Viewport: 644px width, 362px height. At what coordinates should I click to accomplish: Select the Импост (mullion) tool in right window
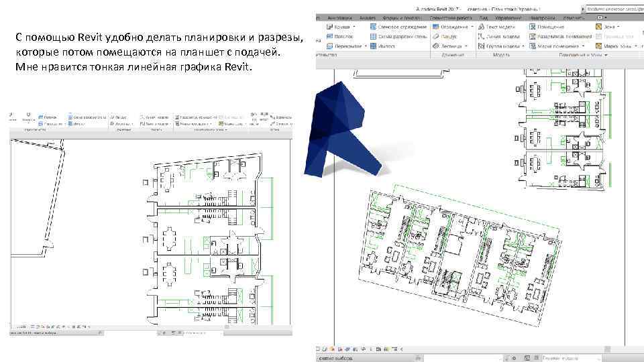pyautogui.click(x=383, y=46)
